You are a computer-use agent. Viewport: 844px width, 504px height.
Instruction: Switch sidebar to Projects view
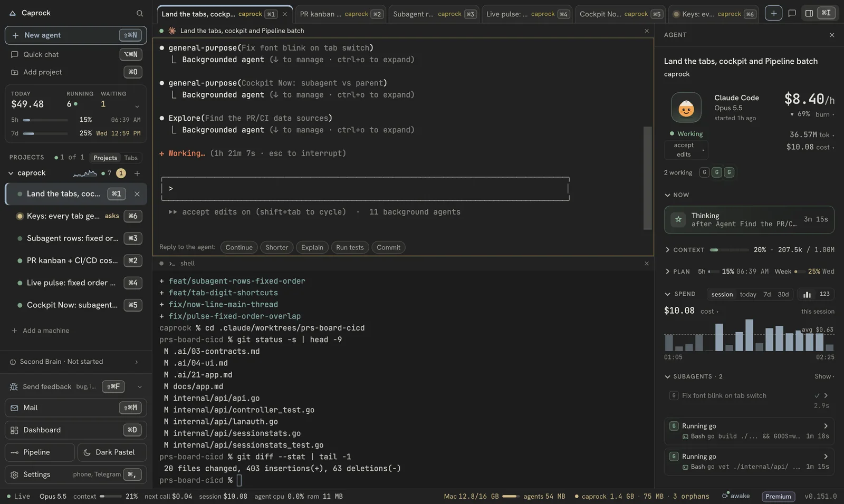coord(105,158)
